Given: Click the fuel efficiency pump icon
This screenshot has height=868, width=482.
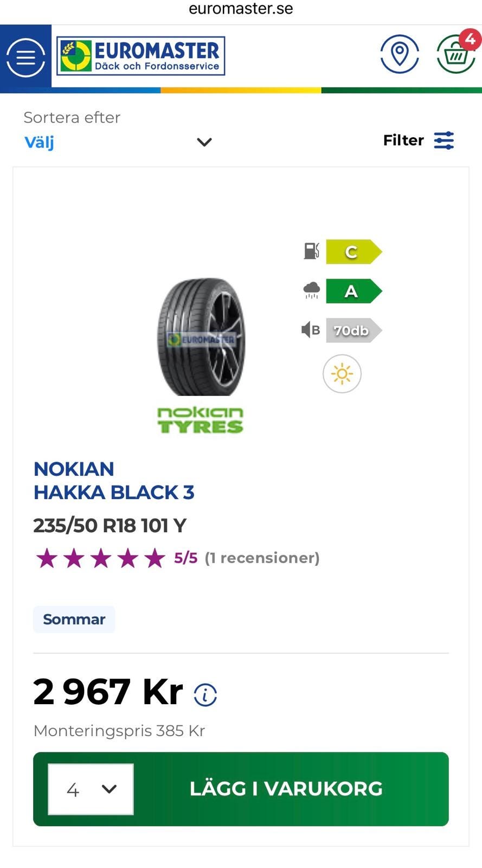Looking at the screenshot, I should coord(311,251).
